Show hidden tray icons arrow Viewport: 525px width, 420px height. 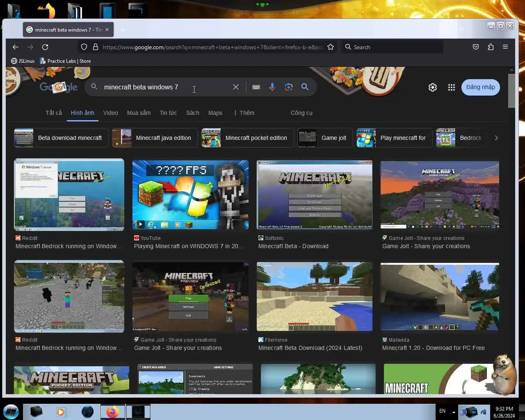click(454, 411)
